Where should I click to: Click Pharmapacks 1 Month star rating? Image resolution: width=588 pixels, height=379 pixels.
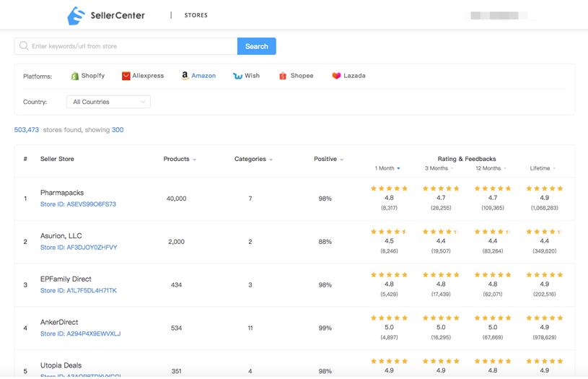[389, 188]
